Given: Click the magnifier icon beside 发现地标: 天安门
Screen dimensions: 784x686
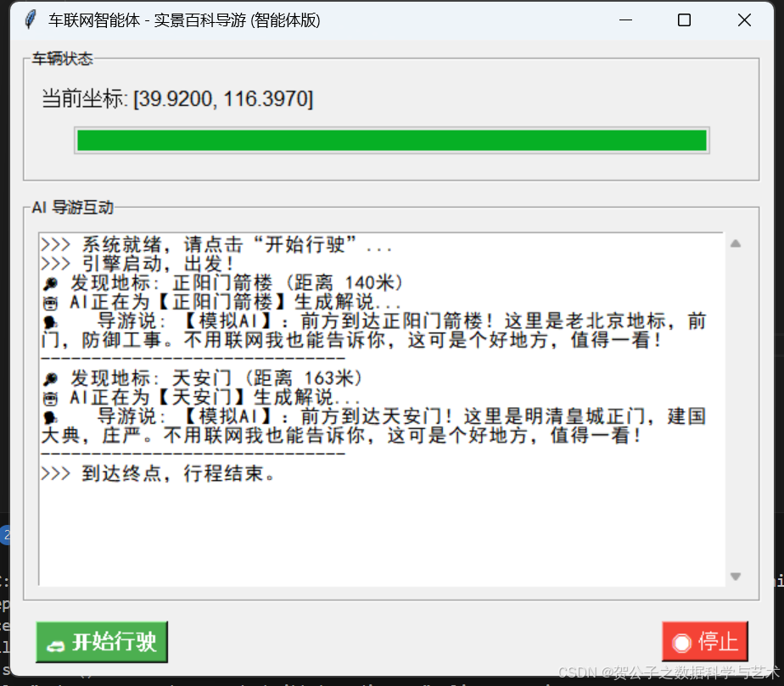Looking at the screenshot, I should click(50, 378).
